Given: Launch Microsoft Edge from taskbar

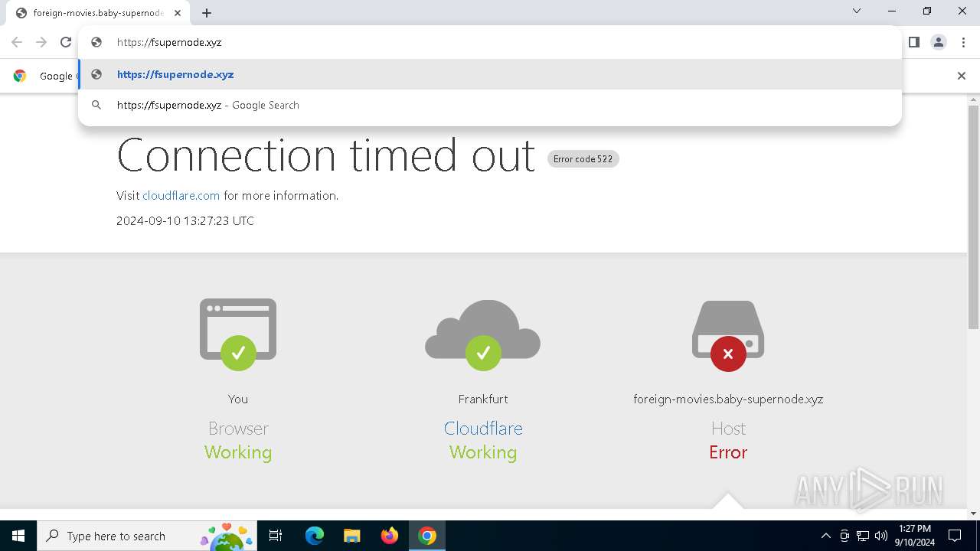Looking at the screenshot, I should [315, 536].
